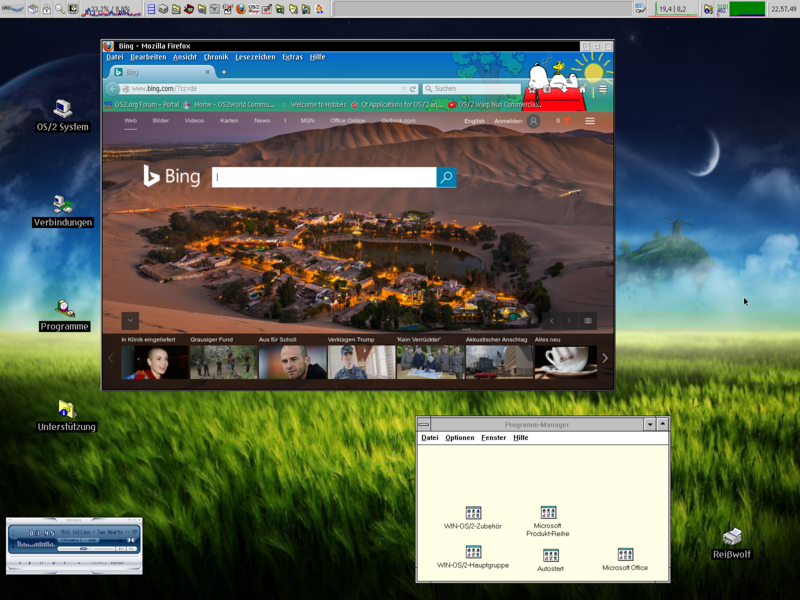Screen dimensions: 800x600
Task: Toggle Shuffle in the music player
Action: point(99,563)
